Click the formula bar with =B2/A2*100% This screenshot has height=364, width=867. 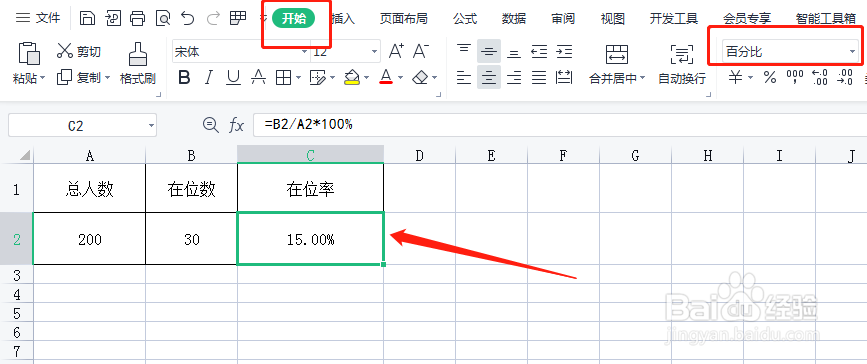(560, 125)
